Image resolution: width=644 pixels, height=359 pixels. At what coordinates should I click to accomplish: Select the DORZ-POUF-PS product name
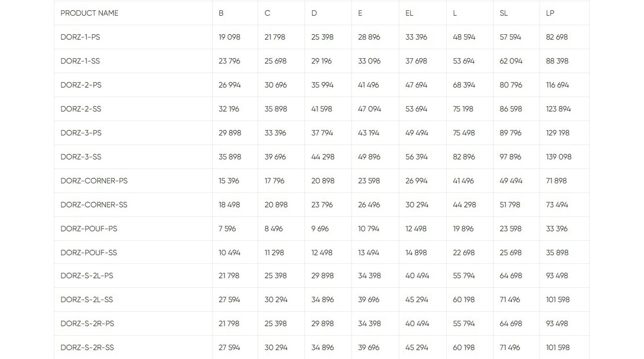89,228
